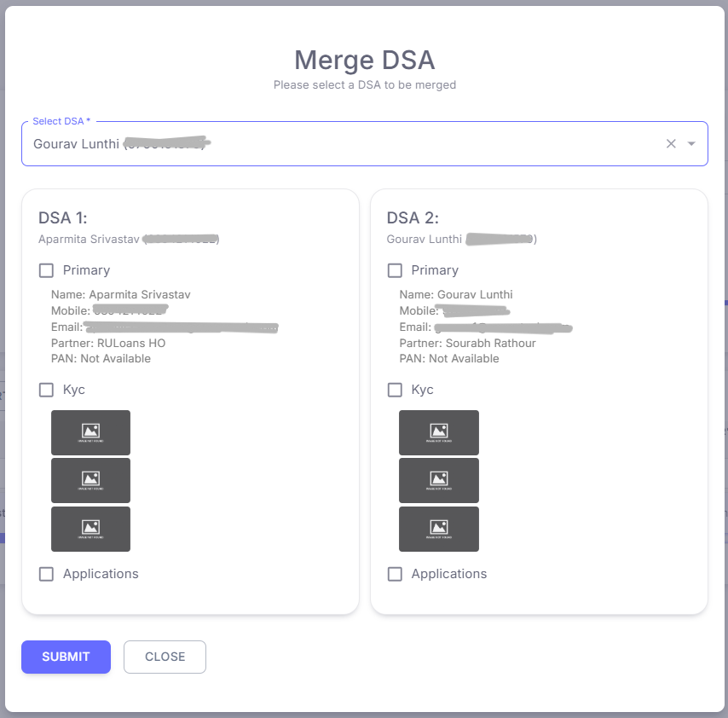Tick the Applications checkbox under DSA 2
This screenshot has width=728, height=718.
click(395, 574)
